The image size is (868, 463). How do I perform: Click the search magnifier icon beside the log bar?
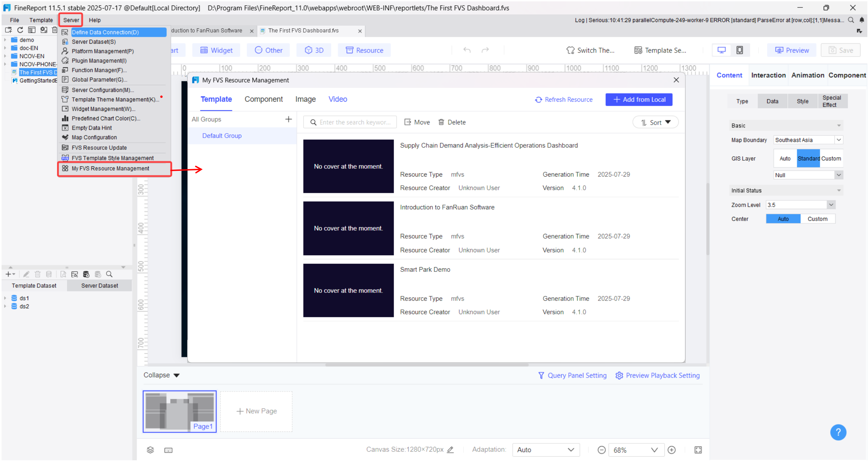tap(851, 20)
